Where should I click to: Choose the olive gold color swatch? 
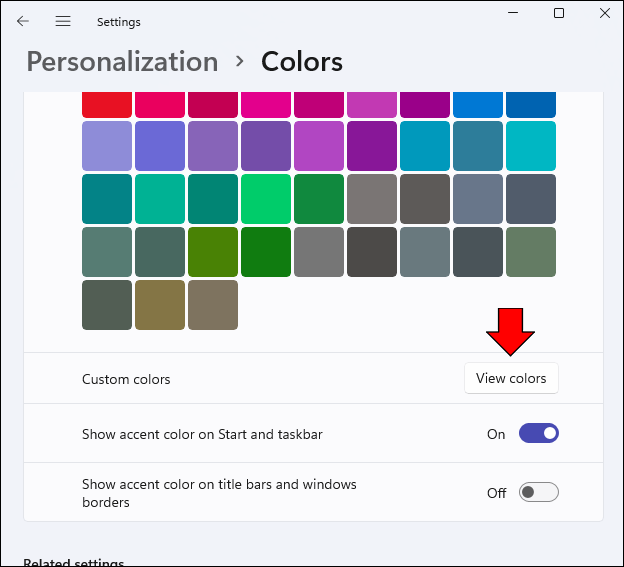(160, 304)
